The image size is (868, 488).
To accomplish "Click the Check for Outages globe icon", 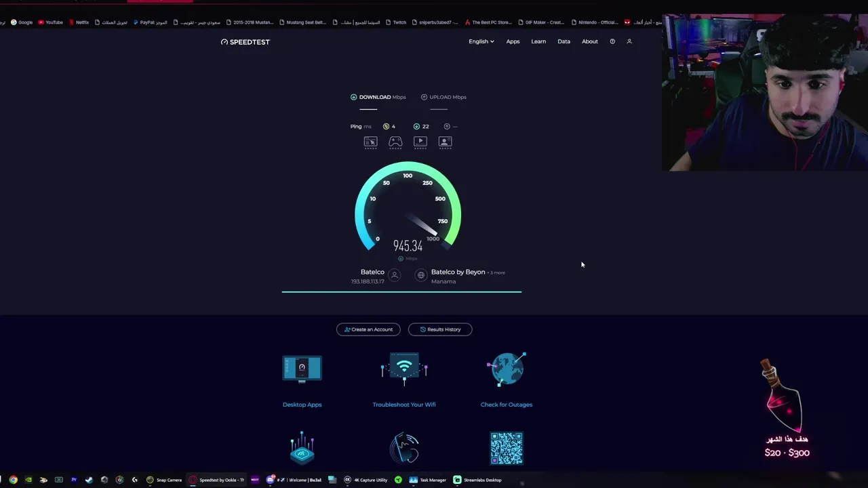I will [507, 369].
